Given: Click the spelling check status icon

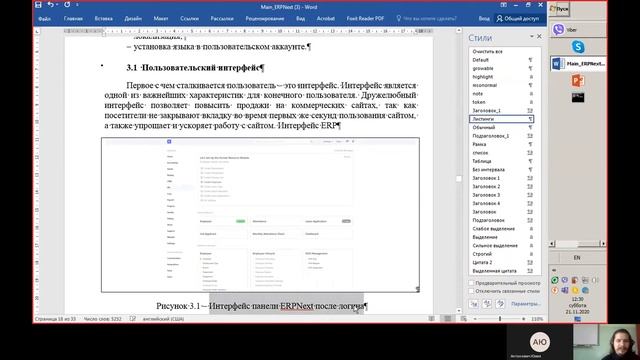Looking at the screenshot, I should pyautogui.click(x=133, y=319).
